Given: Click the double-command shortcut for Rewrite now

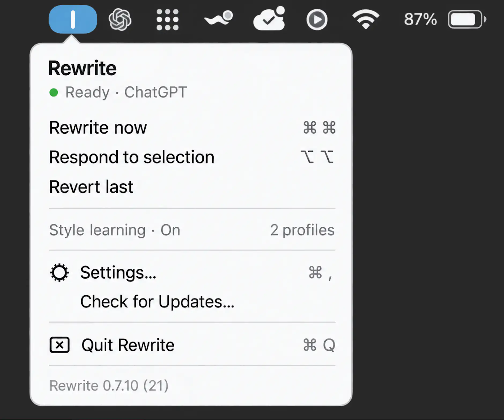Looking at the screenshot, I should 319,127.
